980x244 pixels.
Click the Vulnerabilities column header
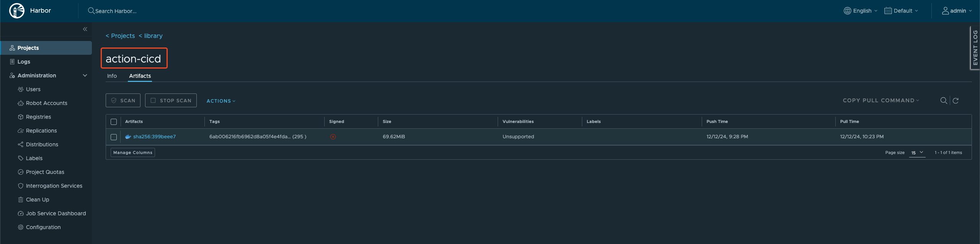(518, 121)
